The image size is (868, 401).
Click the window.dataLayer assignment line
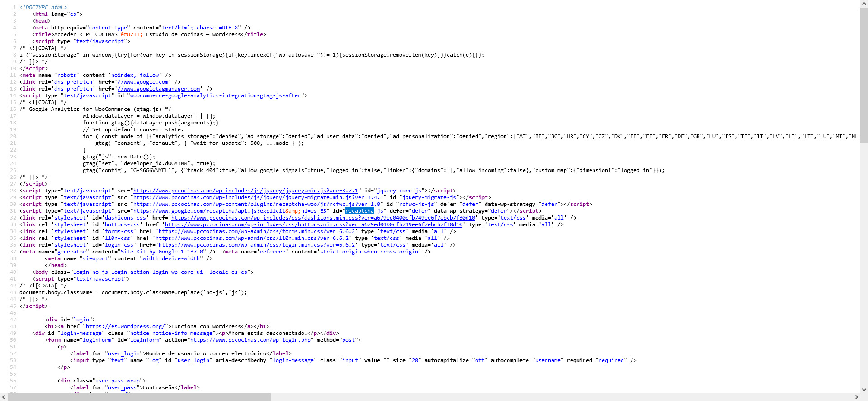pos(149,116)
